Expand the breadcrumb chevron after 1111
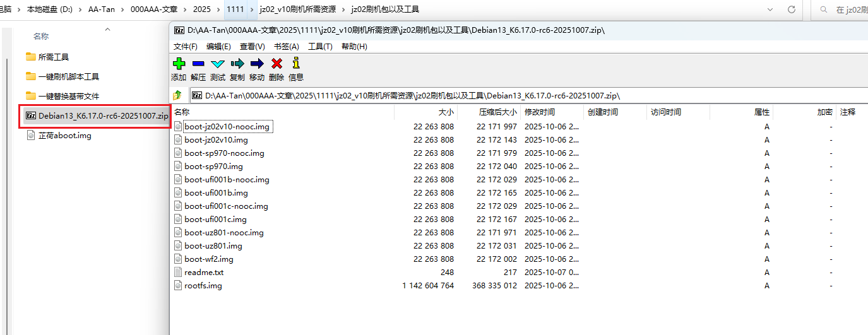Image resolution: width=868 pixels, height=335 pixels. (x=253, y=9)
